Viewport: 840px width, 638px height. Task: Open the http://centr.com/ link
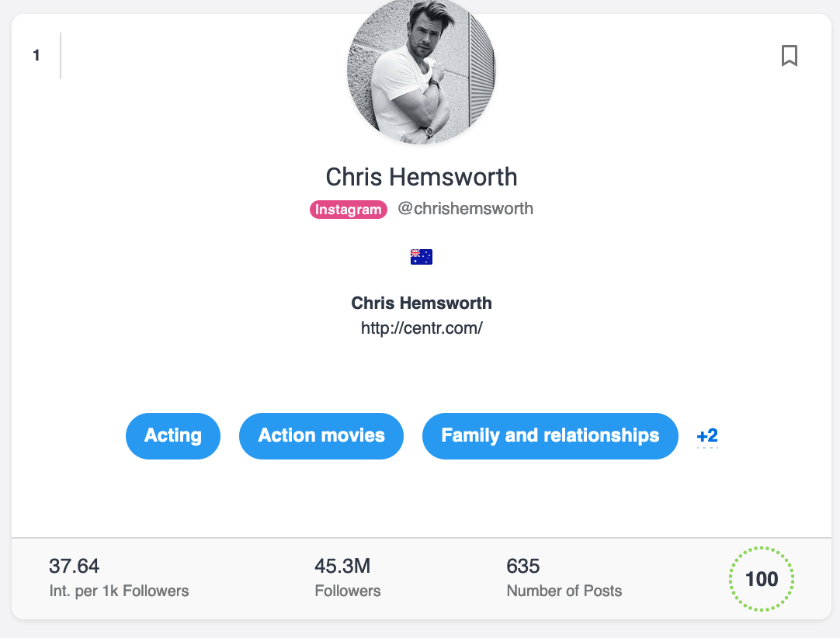pos(422,328)
